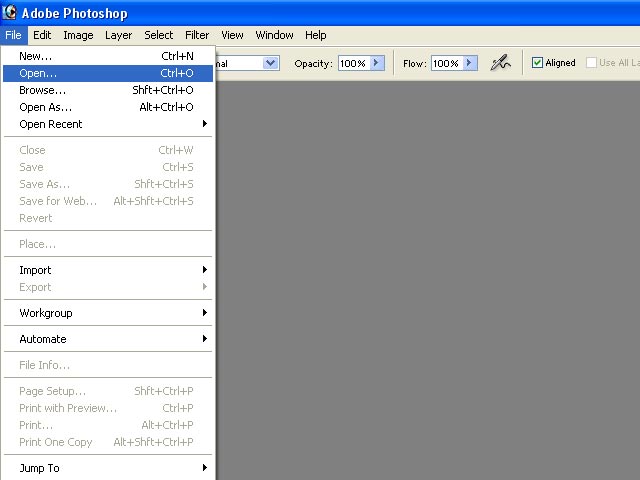Choose Open... from the File menu
Image resolution: width=640 pixels, height=480 pixels.
tap(108, 73)
